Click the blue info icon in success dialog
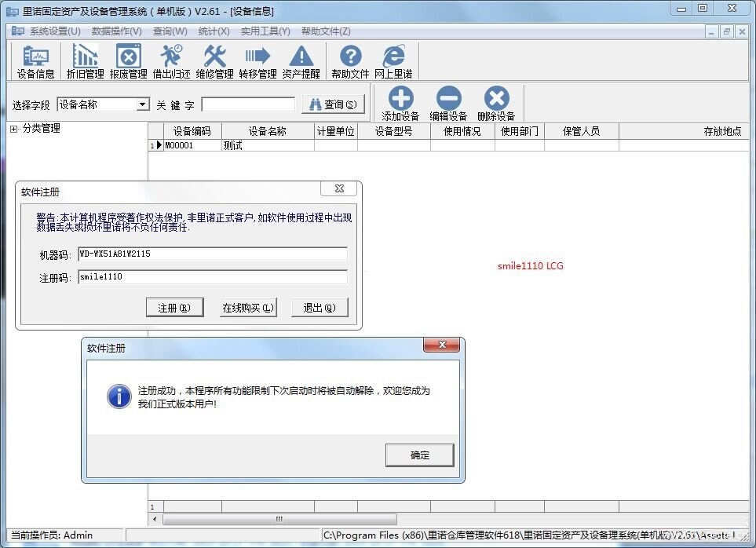This screenshot has height=548, width=756. (x=119, y=396)
